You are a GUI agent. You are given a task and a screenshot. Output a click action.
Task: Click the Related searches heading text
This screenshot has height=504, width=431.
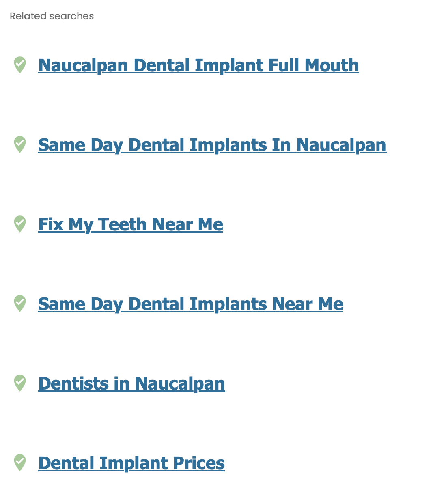coord(52,16)
